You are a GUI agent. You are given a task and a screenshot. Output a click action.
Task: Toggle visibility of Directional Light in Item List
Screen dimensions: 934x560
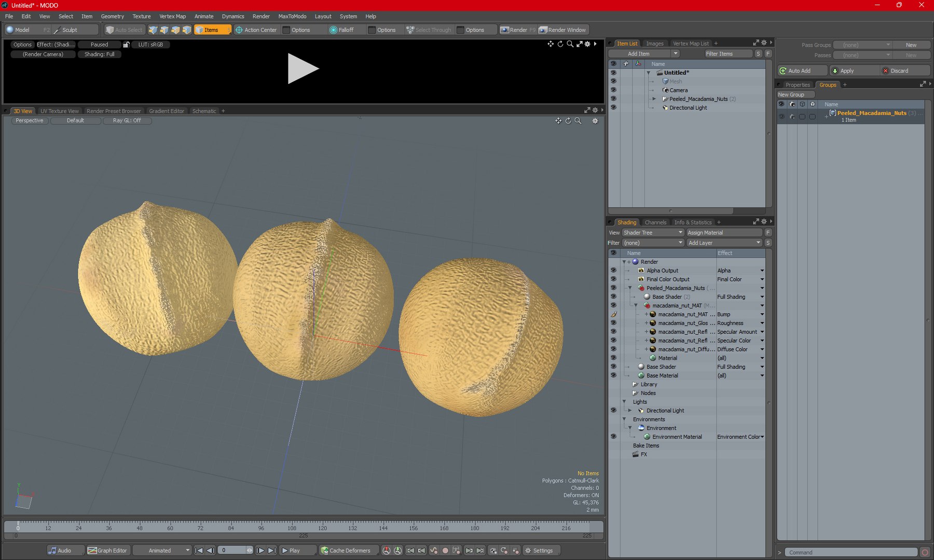(x=613, y=107)
